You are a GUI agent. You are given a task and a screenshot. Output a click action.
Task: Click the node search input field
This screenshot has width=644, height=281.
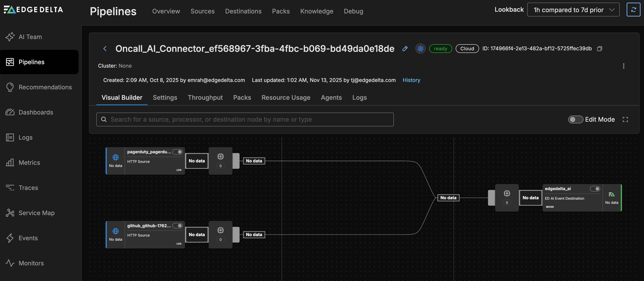[x=245, y=119]
